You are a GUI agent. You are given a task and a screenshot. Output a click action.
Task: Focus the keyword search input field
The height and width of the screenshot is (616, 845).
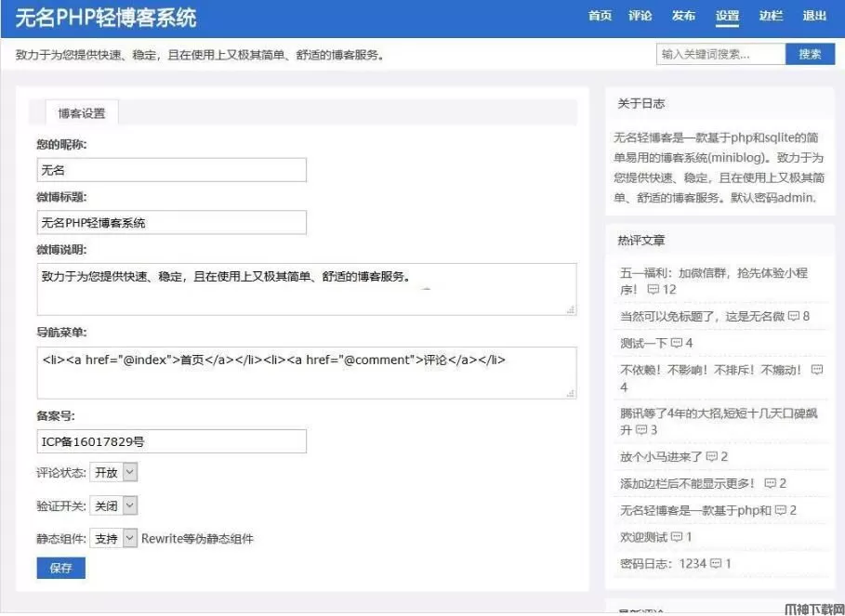tap(720, 55)
